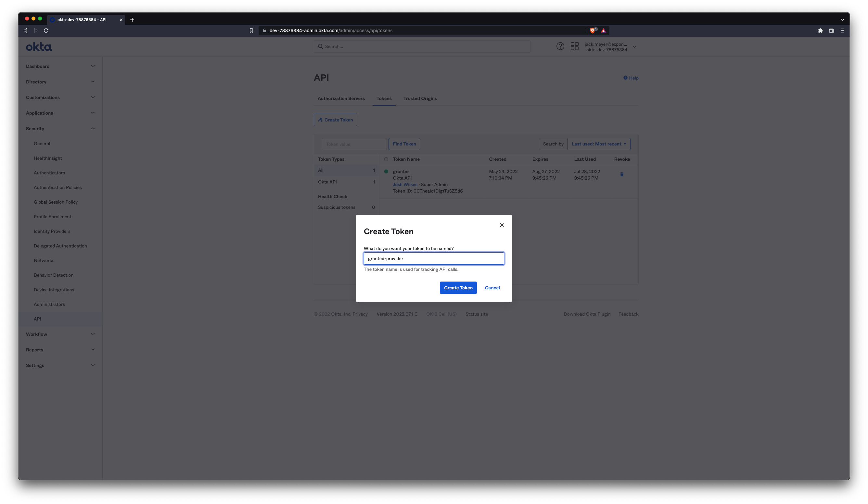
Task: Click the Find Token button
Action: click(404, 144)
